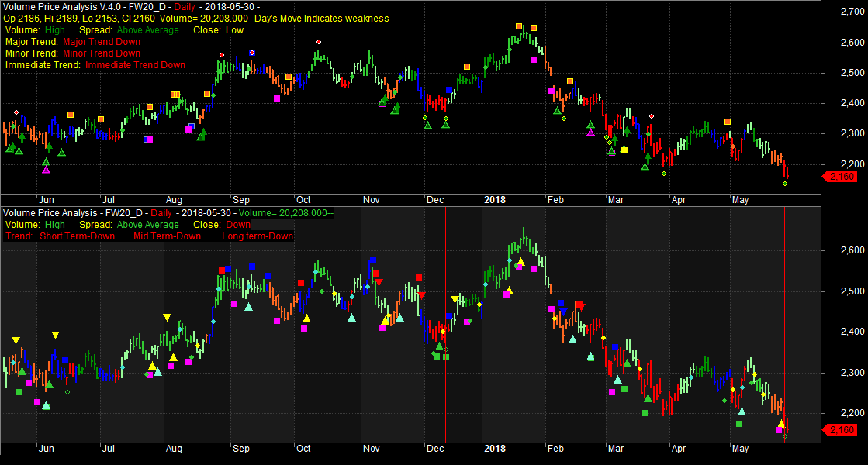Viewport: 868px width, 465px height.
Task: Click the 'Short Term-Down' trend label
Action: [x=77, y=236]
